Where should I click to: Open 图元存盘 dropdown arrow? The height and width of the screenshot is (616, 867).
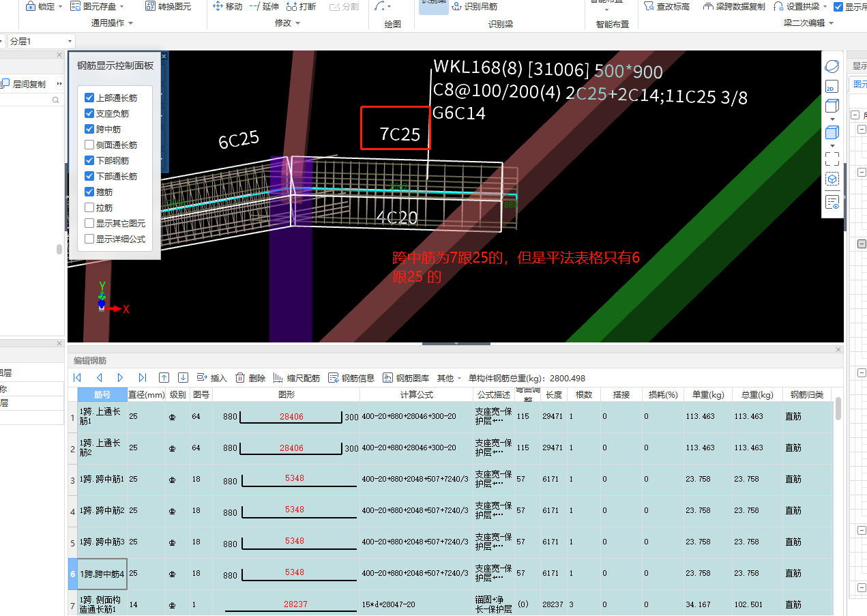tap(122, 7)
